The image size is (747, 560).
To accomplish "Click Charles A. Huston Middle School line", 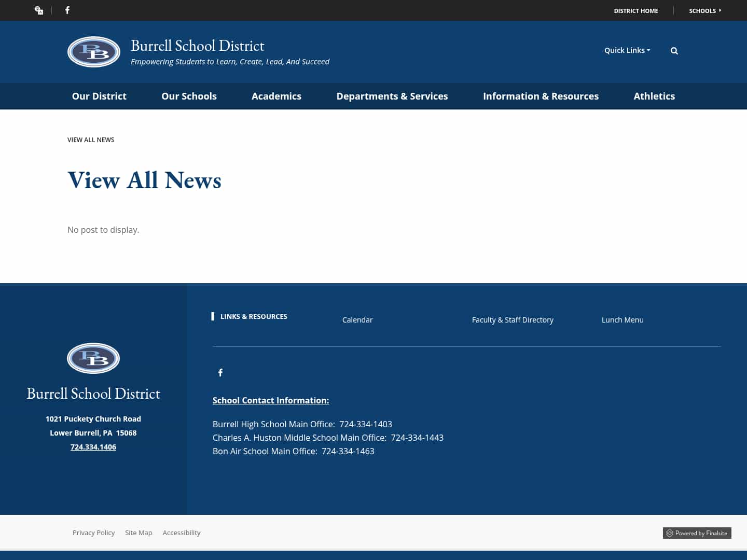I will click(x=328, y=438).
